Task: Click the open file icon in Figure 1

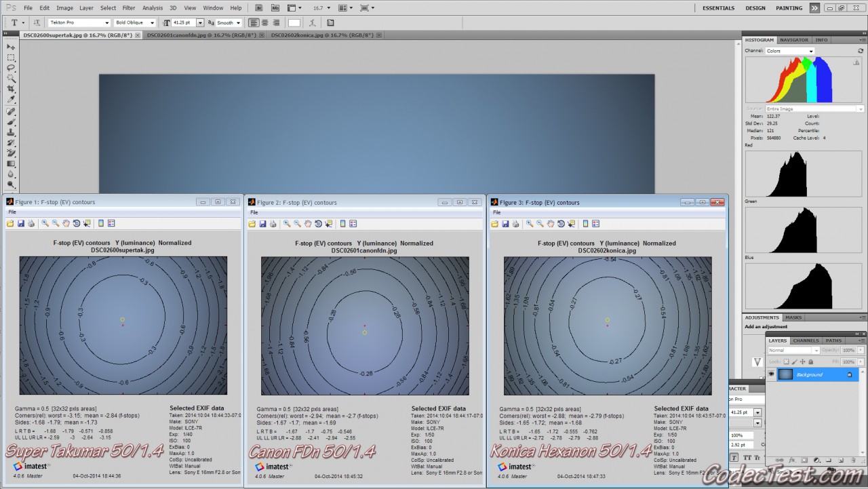Action: coord(10,223)
